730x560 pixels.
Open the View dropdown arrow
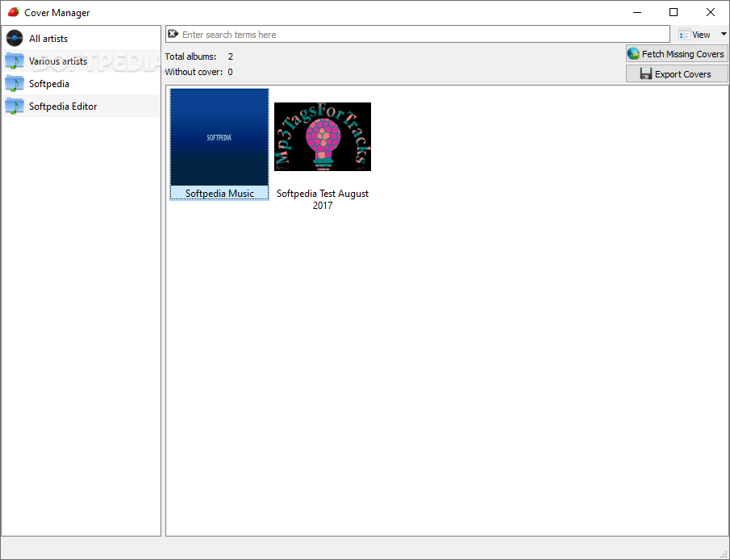click(724, 34)
